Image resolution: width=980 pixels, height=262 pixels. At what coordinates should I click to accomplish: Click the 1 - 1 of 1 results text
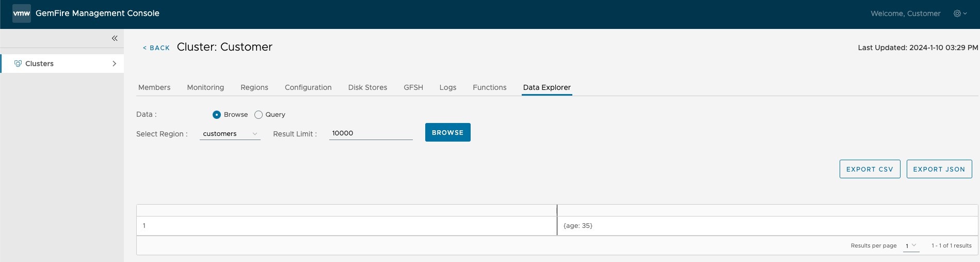[x=952, y=245]
